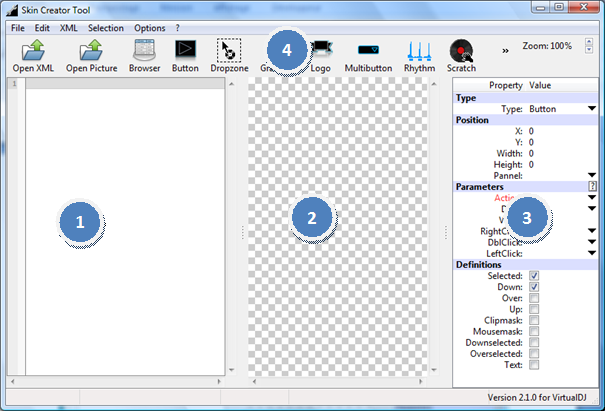Click XML editor horizontal scroll right arrow
The image size is (605, 411).
(x=219, y=382)
